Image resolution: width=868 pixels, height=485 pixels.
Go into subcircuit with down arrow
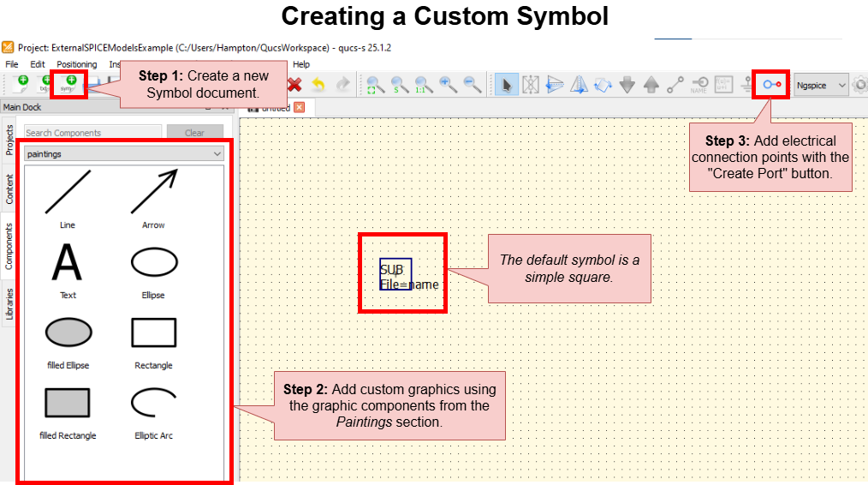[x=627, y=85]
